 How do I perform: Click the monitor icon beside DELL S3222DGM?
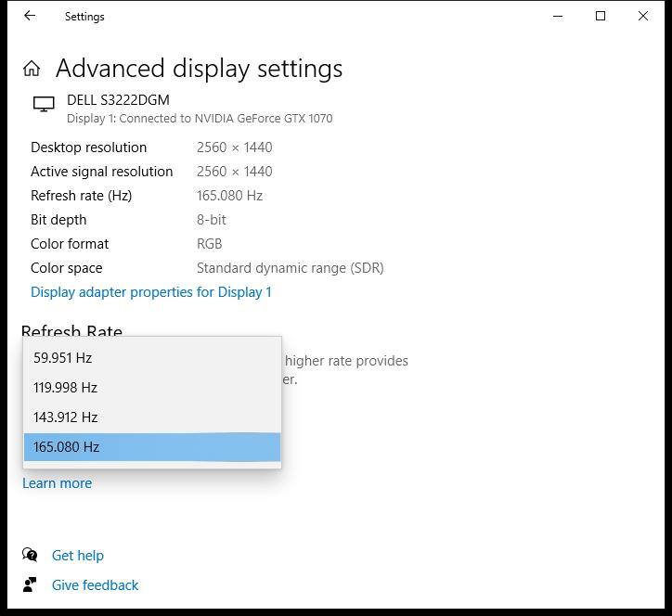point(44,105)
